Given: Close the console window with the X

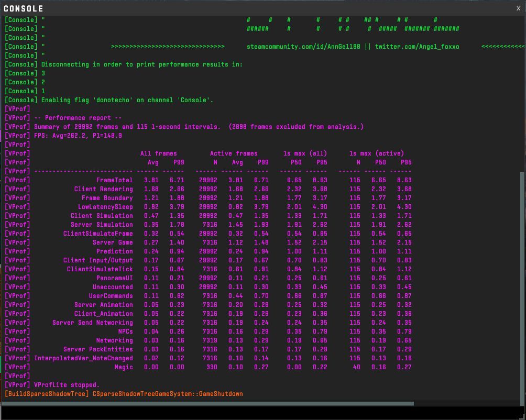Looking at the screenshot, I should (x=518, y=8).
